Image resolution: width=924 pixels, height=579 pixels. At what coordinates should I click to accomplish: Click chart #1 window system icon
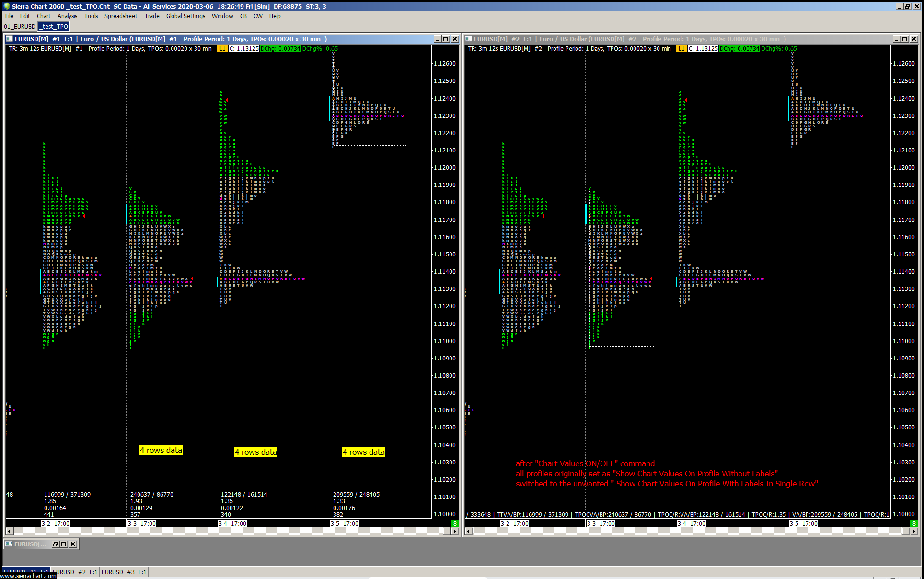coord(9,39)
